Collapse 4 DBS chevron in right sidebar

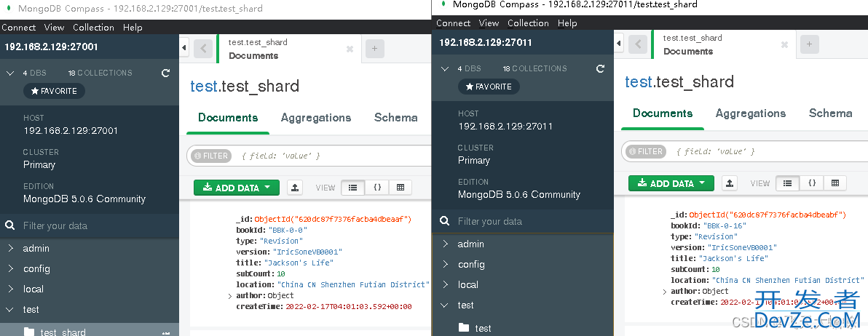pyautogui.click(x=444, y=68)
